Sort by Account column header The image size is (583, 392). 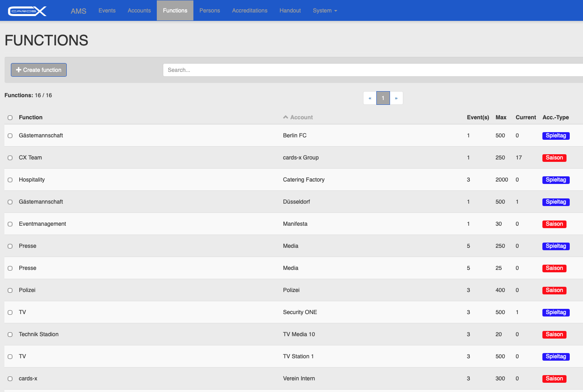pyautogui.click(x=302, y=117)
